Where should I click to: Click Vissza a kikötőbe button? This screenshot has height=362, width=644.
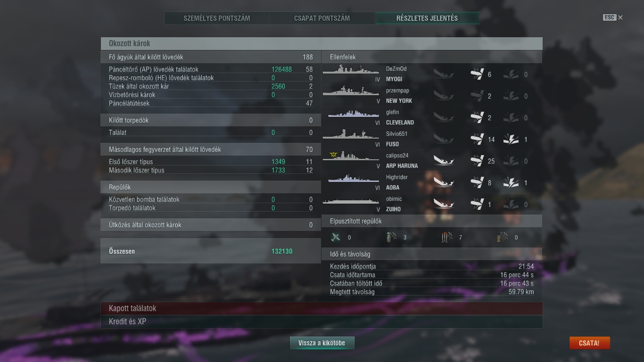[x=322, y=343]
